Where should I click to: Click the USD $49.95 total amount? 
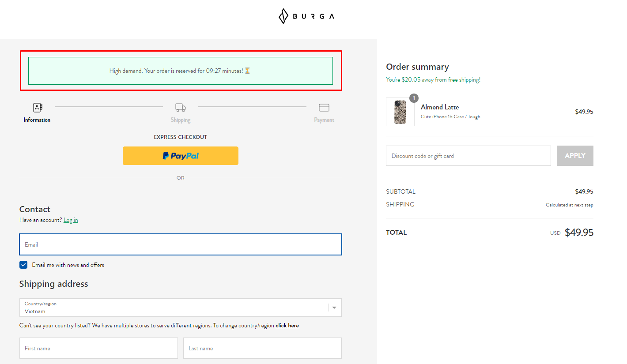572,233
